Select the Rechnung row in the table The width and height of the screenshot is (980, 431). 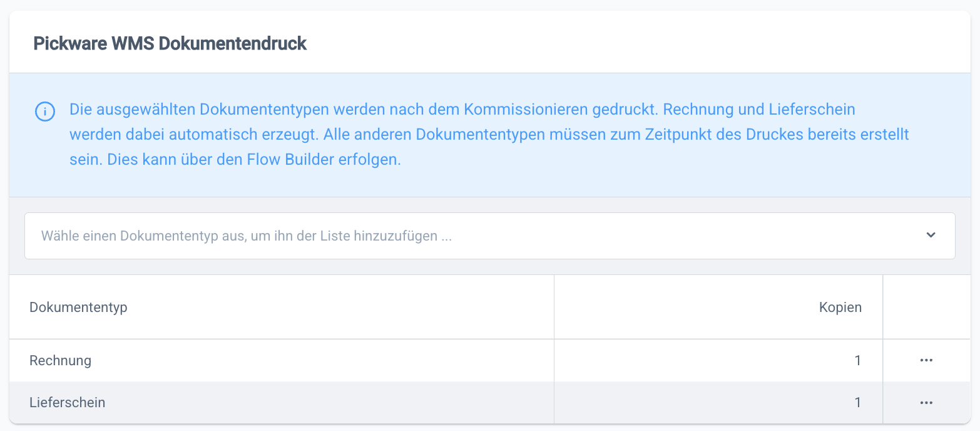coord(282,360)
